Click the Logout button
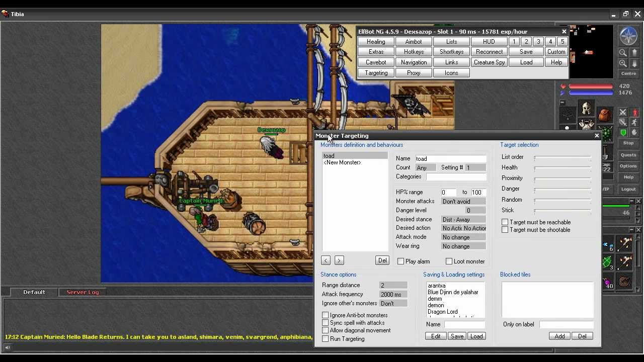The height and width of the screenshot is (362, 644). point(628,189)
